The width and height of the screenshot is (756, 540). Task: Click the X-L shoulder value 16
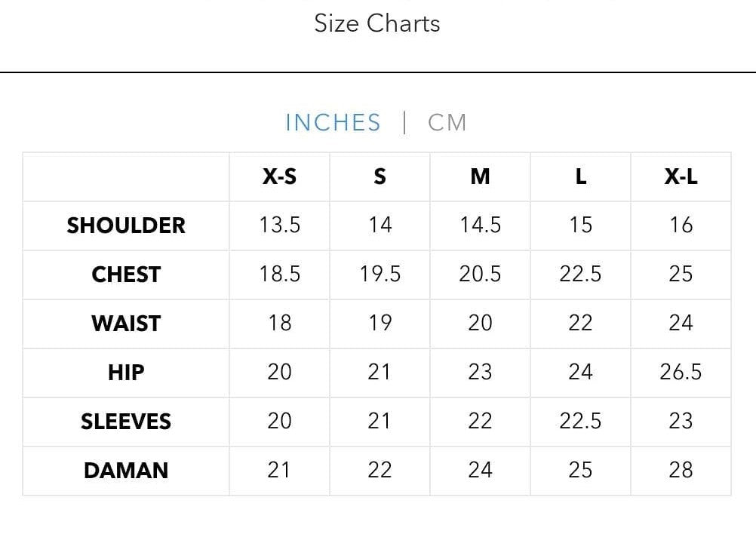[x=681, y=226]
